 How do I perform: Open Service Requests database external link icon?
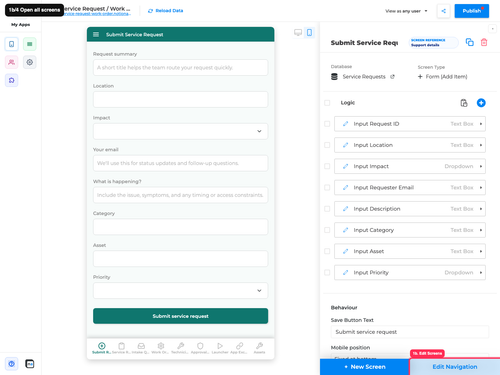[x=393, y=77]
